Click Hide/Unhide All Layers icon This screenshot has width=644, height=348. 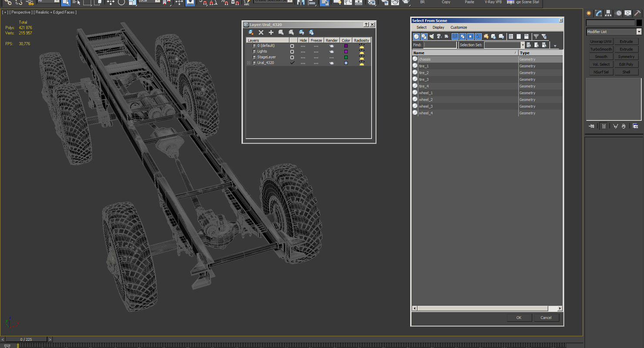(301, 32)
